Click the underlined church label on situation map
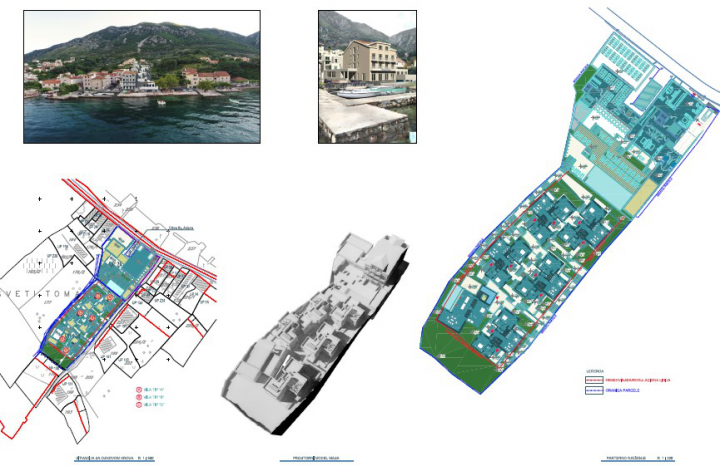The width and height of the screenshot is (720, 466). [x=181, y=228]
